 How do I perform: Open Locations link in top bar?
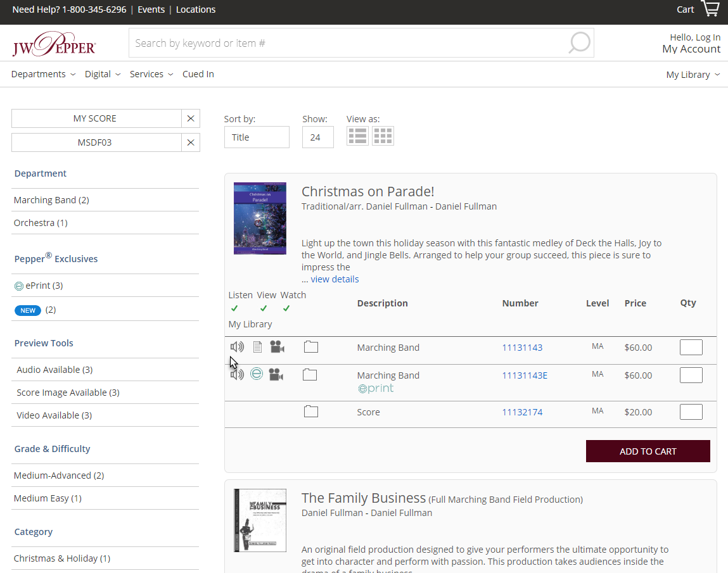click(x=196, y=9)
